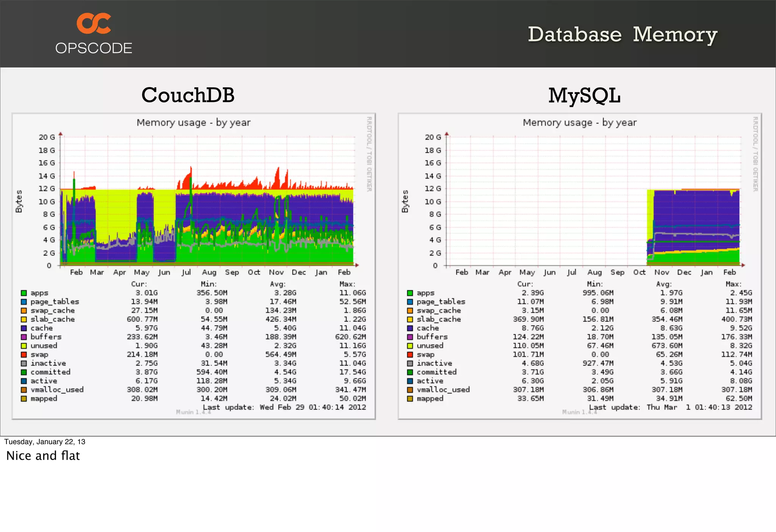Image resolution: width=776 pixels, height=532 pixels.
Task: Click the MySQL 'Bytes' axis label
Action: tap(405, 201)
